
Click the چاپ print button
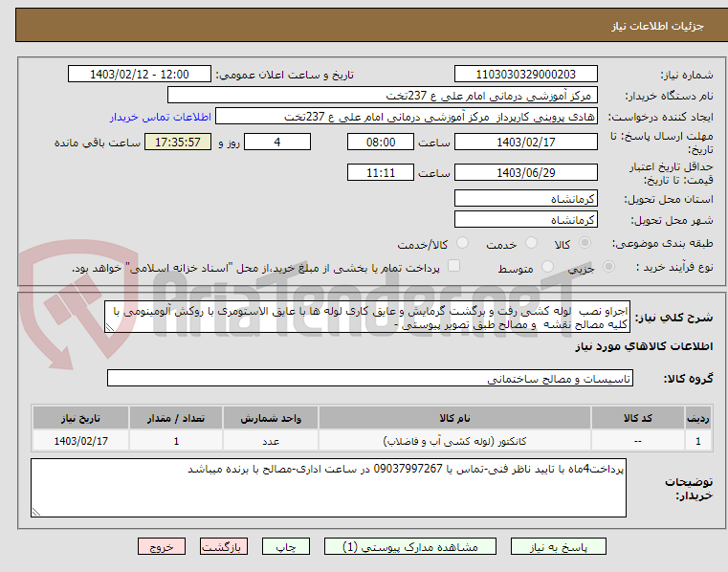point(285,546)
